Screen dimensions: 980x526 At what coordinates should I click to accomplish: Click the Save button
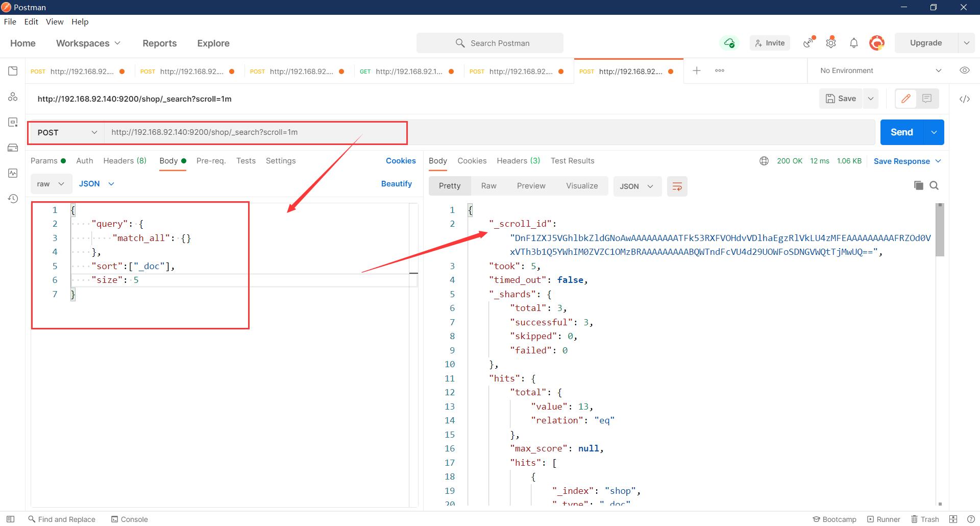[841, 99]
